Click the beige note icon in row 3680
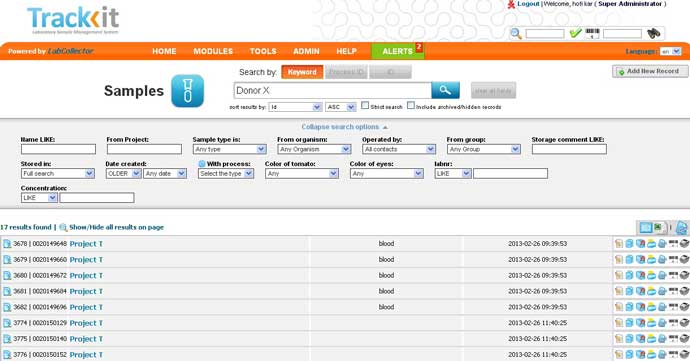Image resolution: width=690 pixels, height=361 pixels. [619, 275]
